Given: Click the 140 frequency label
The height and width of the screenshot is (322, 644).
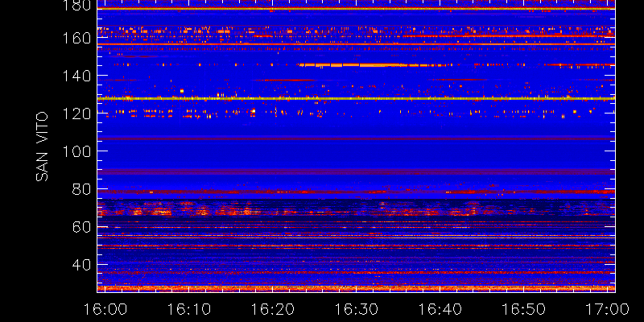Looking at the screenshot, I should coord(76,76).
